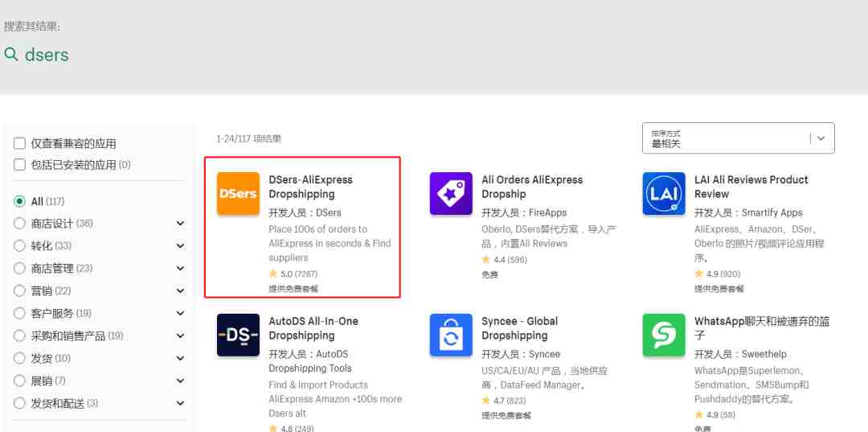Select the 商店设计 radio button
The image size is (868, 432).
(19, 223)
